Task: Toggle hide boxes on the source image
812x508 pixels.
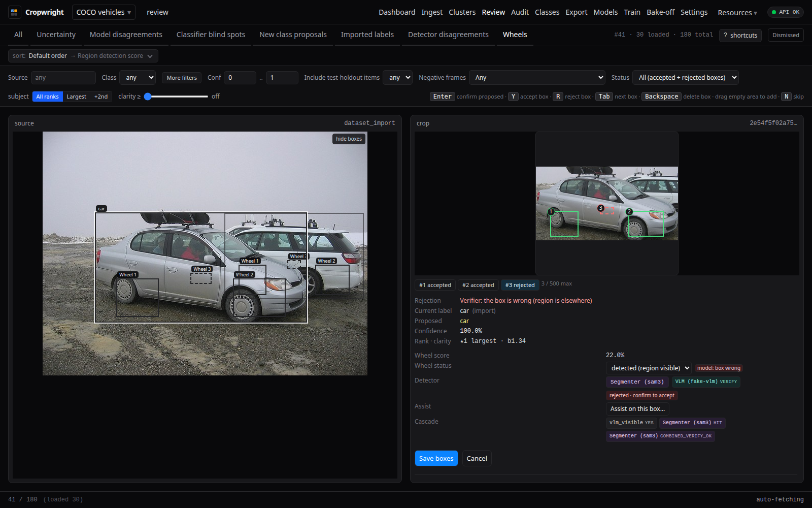Action: tap(349, 139)
